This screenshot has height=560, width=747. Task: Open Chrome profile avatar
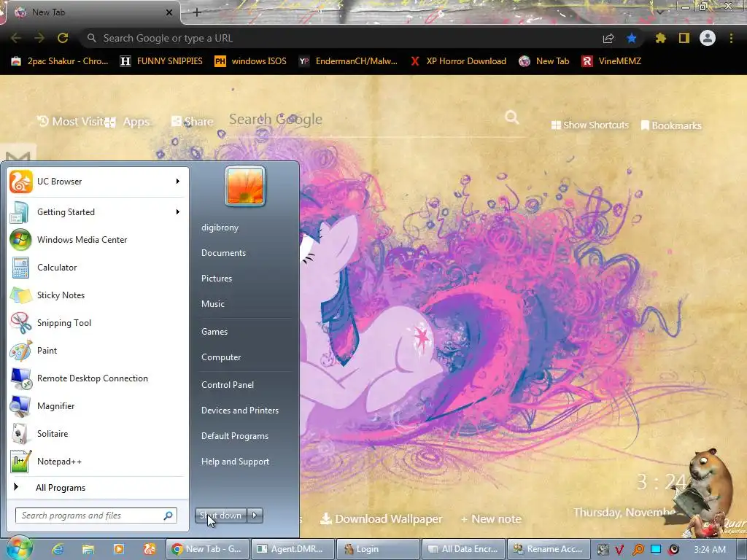[x=708, y=38]
